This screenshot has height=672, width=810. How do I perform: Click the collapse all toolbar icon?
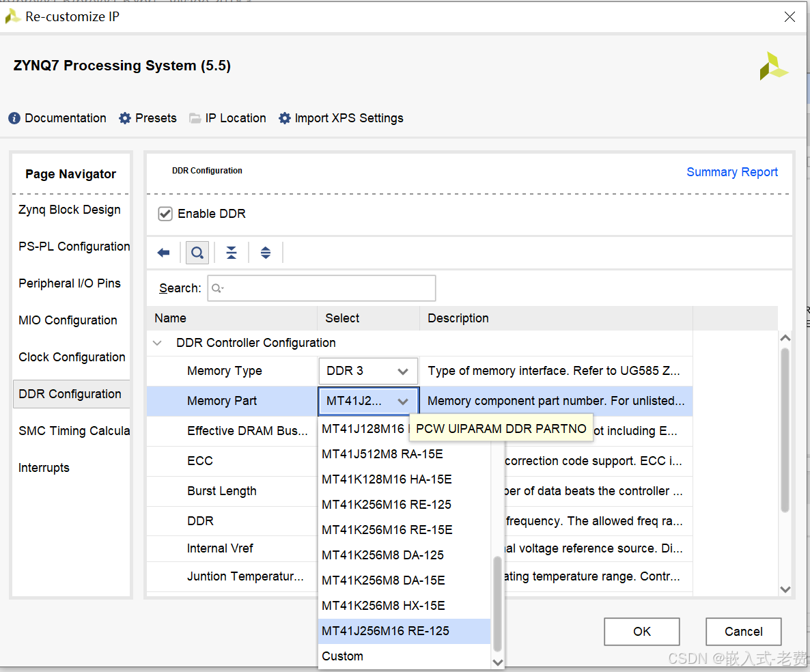coord(232,253)
